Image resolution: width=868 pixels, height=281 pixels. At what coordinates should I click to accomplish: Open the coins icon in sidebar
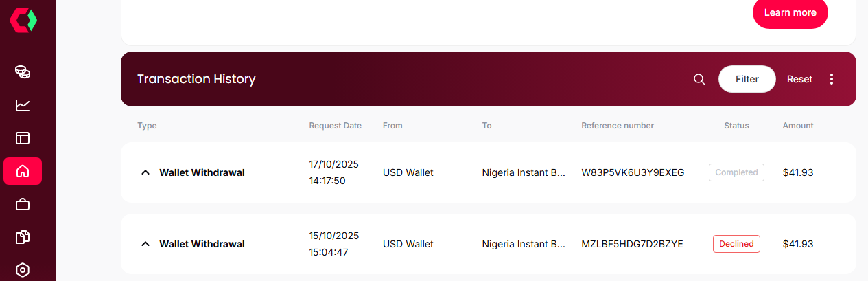[x=23, y=71]
